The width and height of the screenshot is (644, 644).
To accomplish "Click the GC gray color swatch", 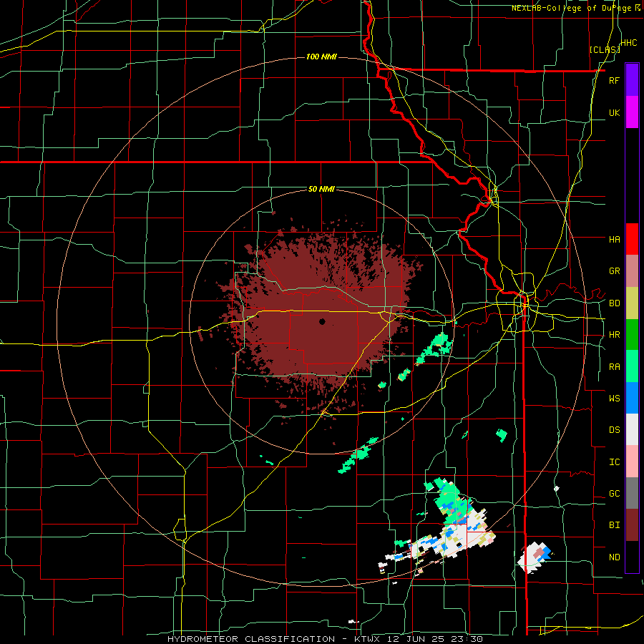I will (x=632, y=493).
